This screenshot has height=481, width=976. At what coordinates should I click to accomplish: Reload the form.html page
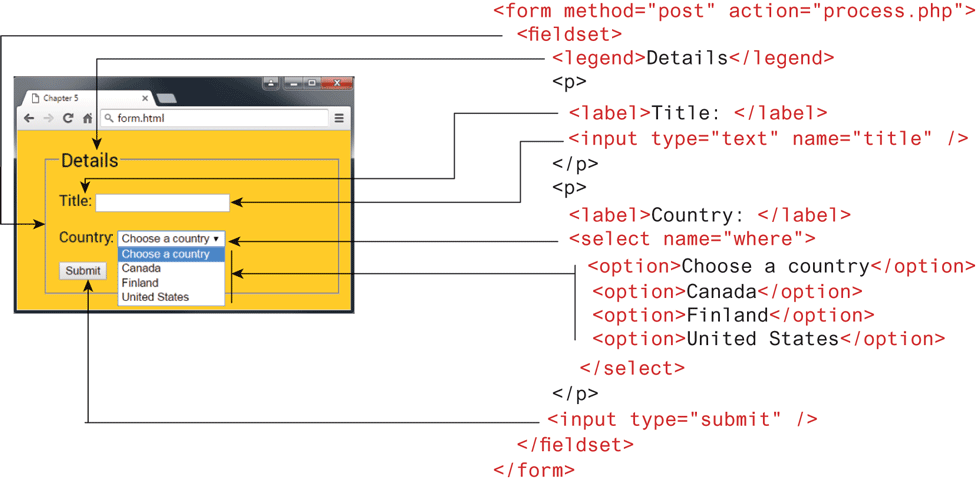coord(68,118)
